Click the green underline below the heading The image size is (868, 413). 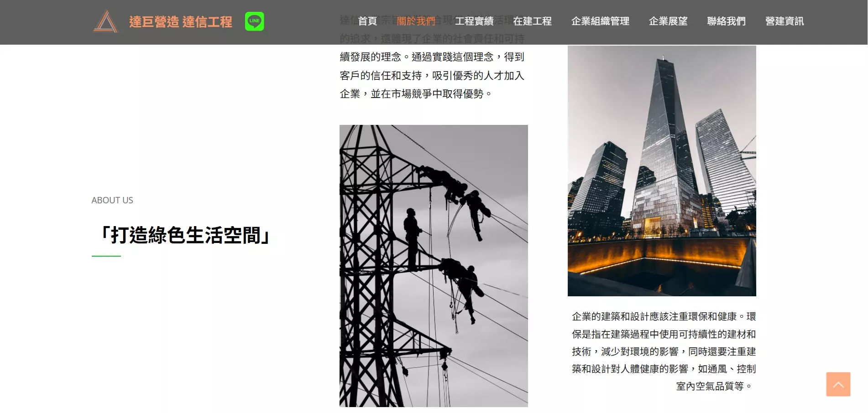pyautogui.click(x=106, y=256)
